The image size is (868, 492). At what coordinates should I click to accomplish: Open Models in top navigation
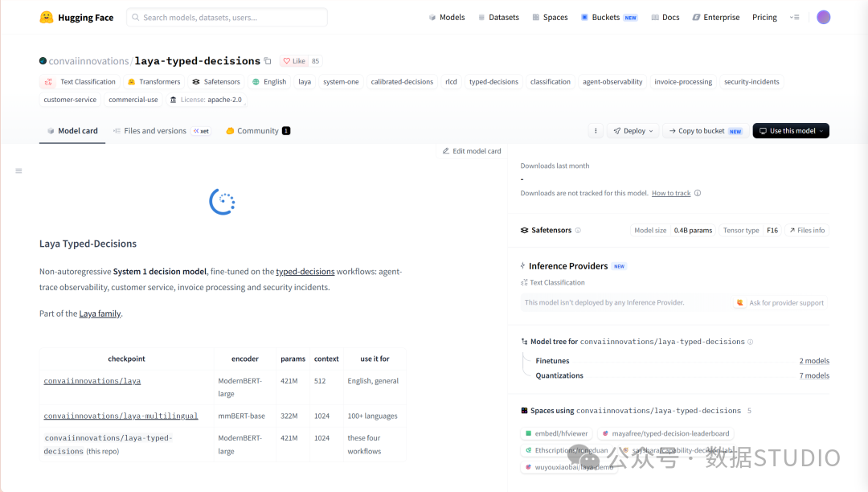click(447, 17)
